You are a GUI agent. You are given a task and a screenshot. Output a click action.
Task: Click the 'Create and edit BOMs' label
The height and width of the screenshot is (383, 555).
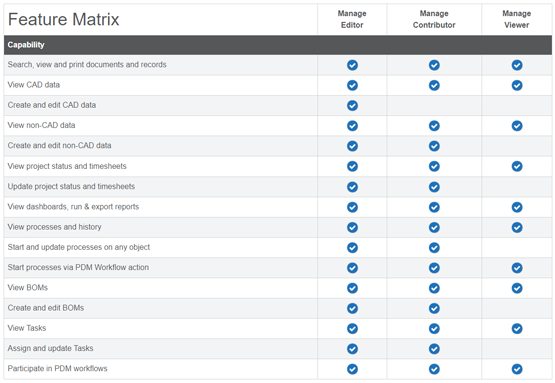coord(46,308)
